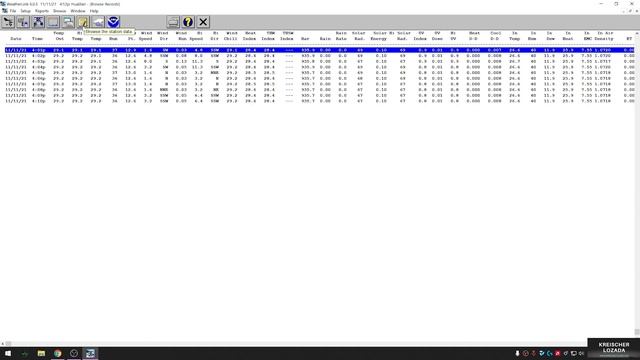This screenshot has height=360, width=640.
Task: Open the Setup menu
Action: click(x=25, y=11)
